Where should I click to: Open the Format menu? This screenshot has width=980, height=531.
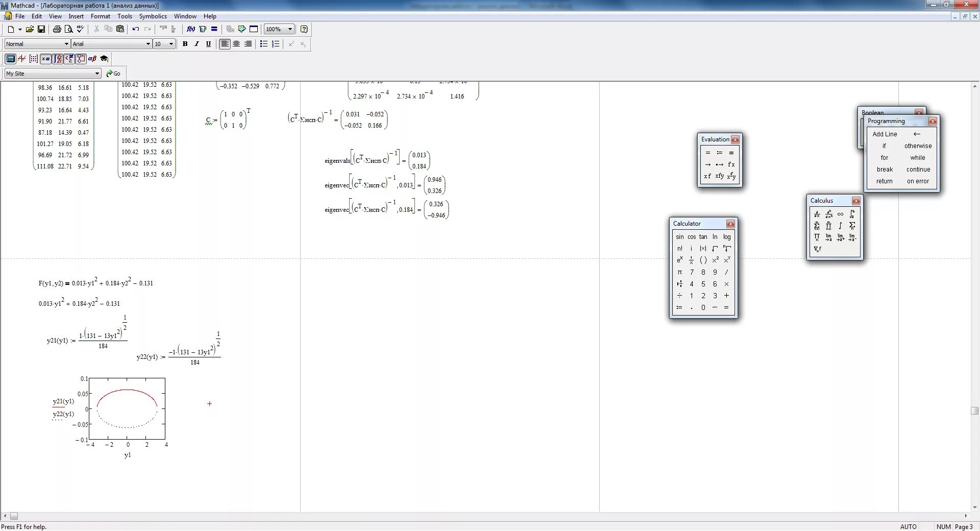tap(101, 16)
